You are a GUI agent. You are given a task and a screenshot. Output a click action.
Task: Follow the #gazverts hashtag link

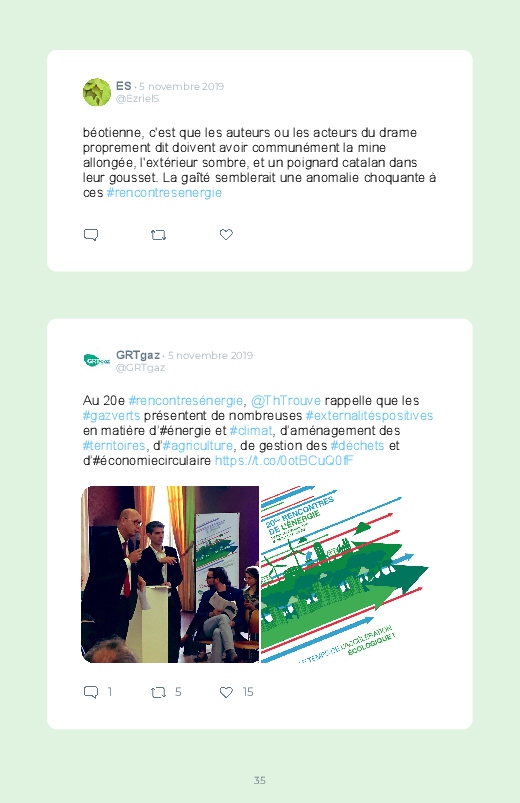point(111,415)
